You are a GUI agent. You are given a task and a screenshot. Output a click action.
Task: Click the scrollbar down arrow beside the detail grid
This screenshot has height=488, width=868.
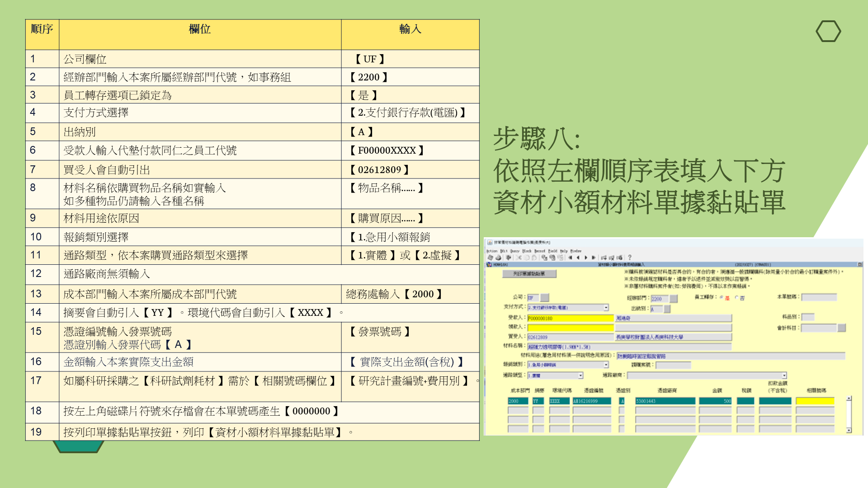tap(849, 430)
